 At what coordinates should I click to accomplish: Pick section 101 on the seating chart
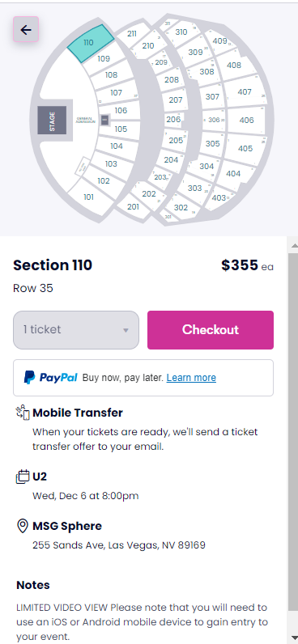click(x=91, y=197)
